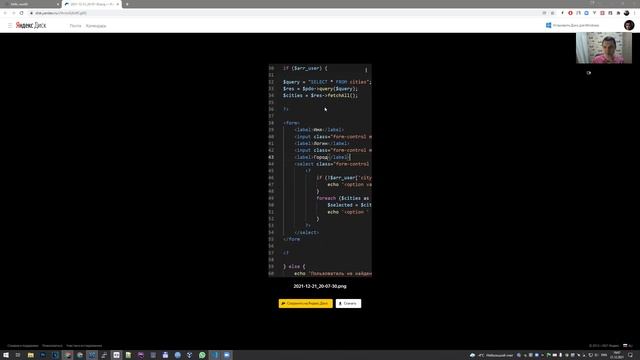The image size is (640, 360).
Task: Open Photoshop from the taskbar
Action: [43, 355]
